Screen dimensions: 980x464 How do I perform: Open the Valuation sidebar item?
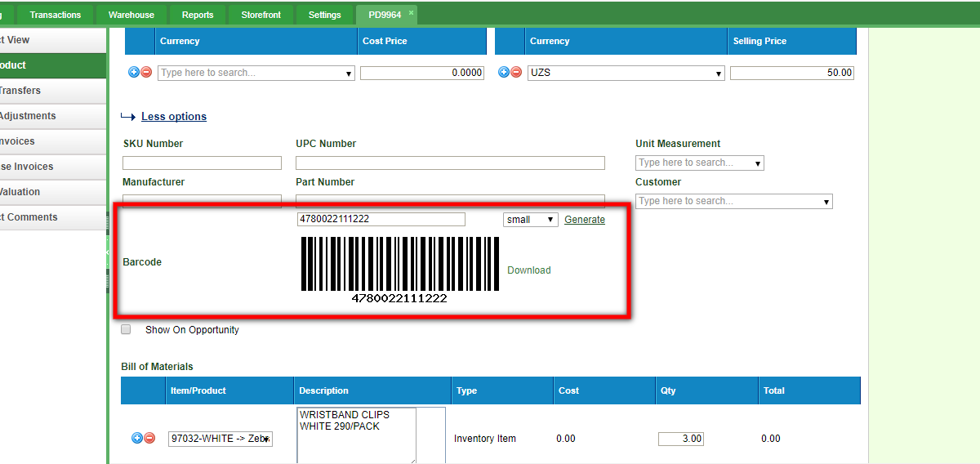pyautogui.click(x=53, y=192)
